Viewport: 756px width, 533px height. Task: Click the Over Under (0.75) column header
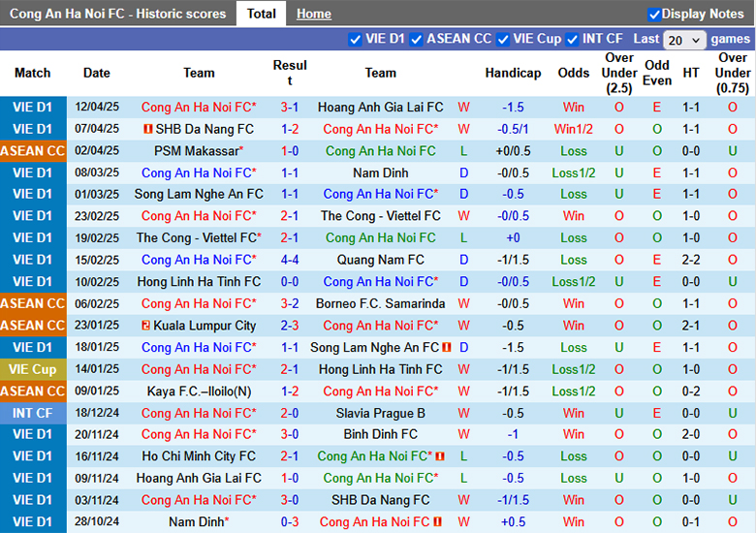tap(733, 73)
